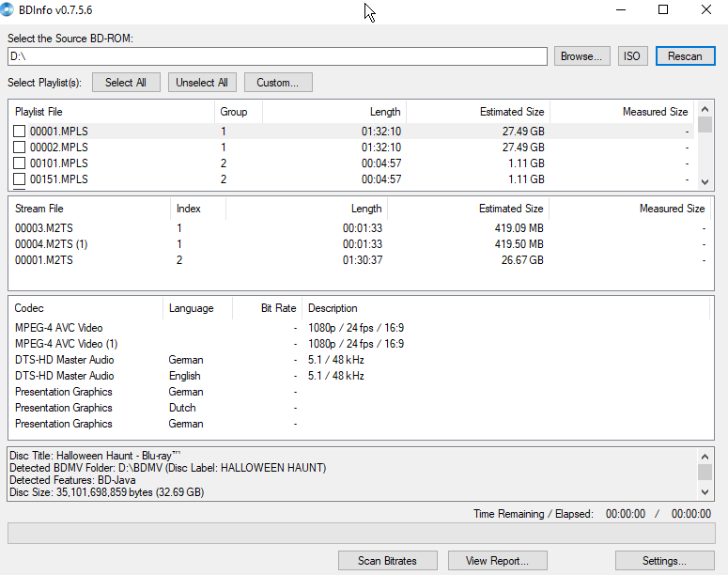Sort playlists by Estimated Size header
This screenshot has width=728, height=575.
[x=478, y=112]
